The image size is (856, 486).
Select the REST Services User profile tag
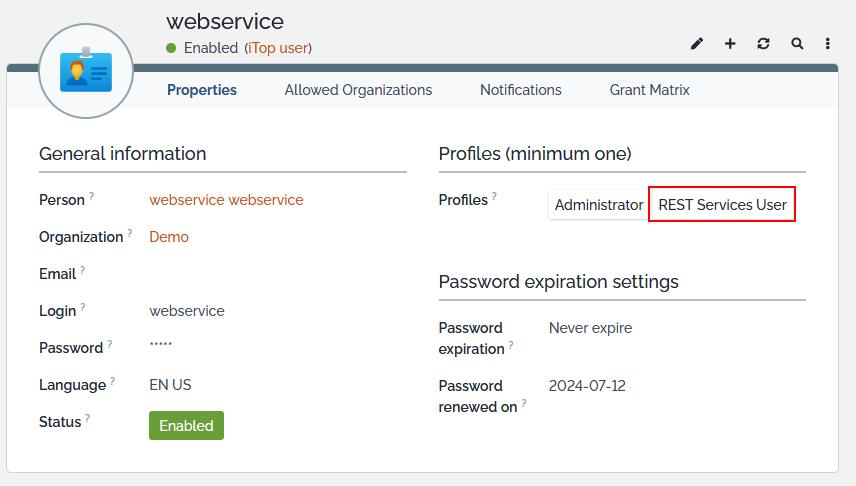[x=722, y=205]
